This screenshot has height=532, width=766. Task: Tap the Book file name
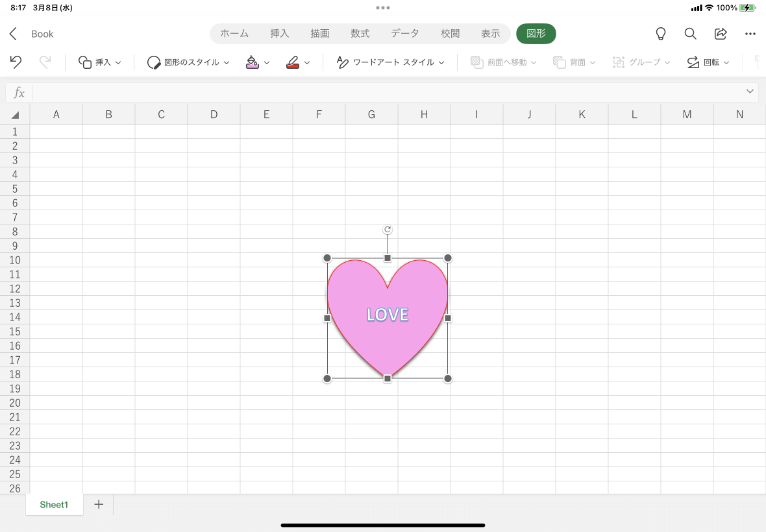42,34
